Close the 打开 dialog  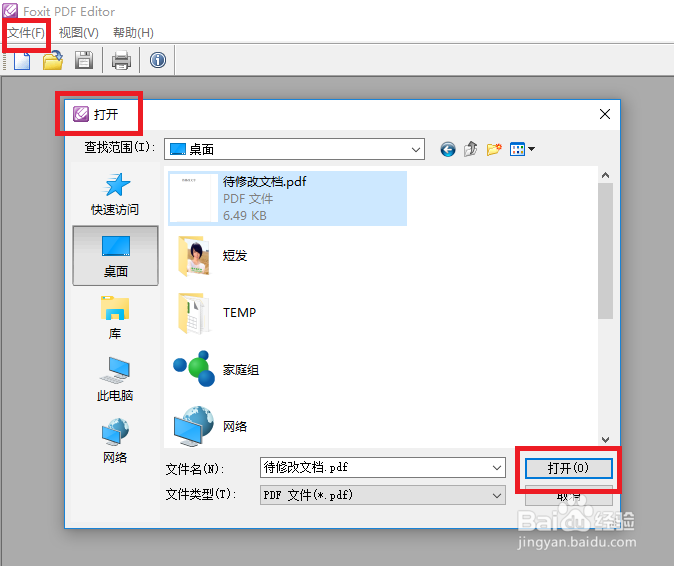(x=605, y=114)
